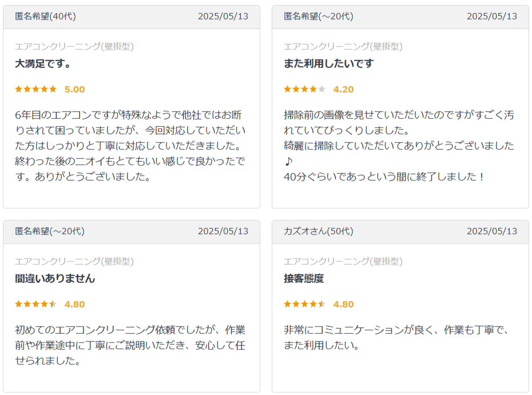Click エアコンクリーニング(壁掛型) label above 大満足です
This screenshot has height=395, width=532.
[74, 46]
